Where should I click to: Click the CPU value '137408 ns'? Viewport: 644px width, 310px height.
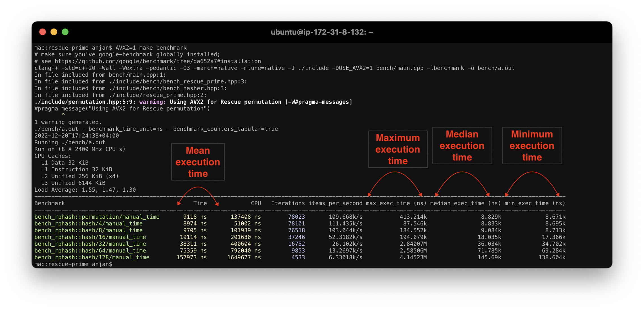[246, 217]
